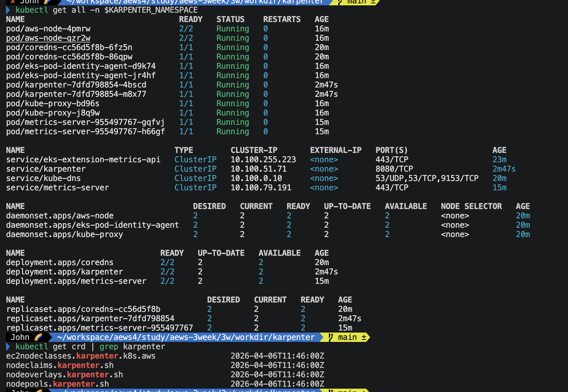Click pod/kube-proxy-bd96s name

pos(53,104)
